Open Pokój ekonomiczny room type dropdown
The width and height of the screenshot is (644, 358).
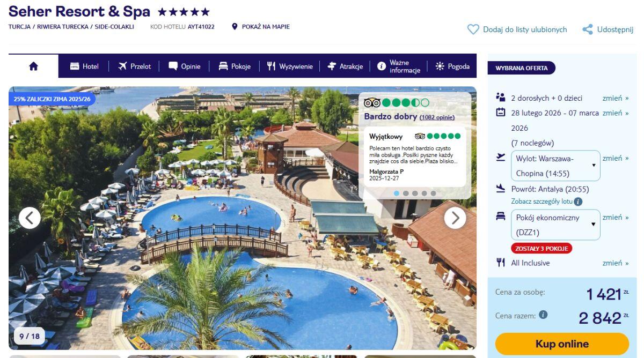click(x=555, y=225)
